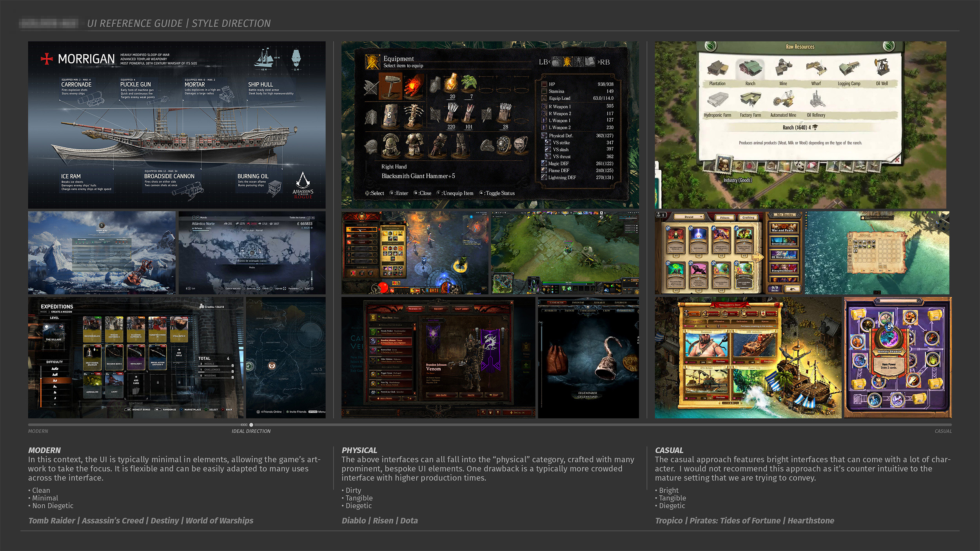980x551 pixels.
Task: Select the bolt quiver with count 28
Action: point(505,114)
